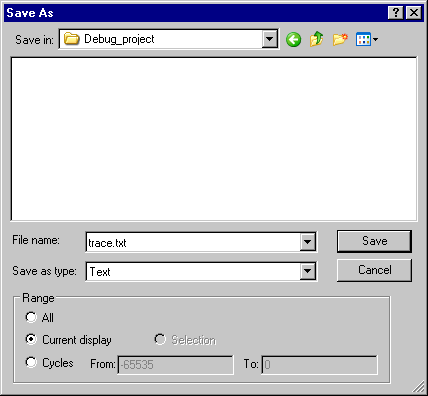
Task: Click the Save in label
Action: coord(34,40)
